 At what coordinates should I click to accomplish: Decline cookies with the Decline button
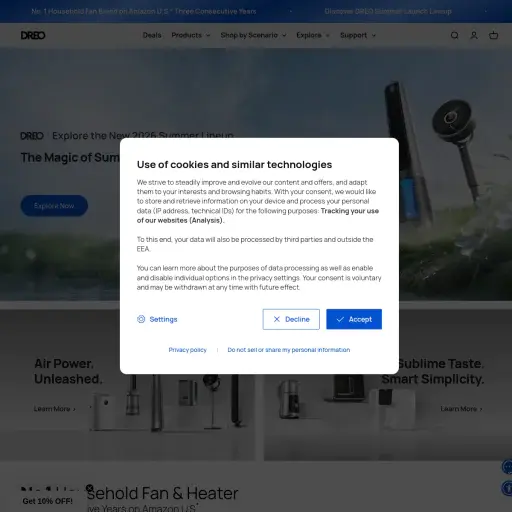[x=291, y=319]
